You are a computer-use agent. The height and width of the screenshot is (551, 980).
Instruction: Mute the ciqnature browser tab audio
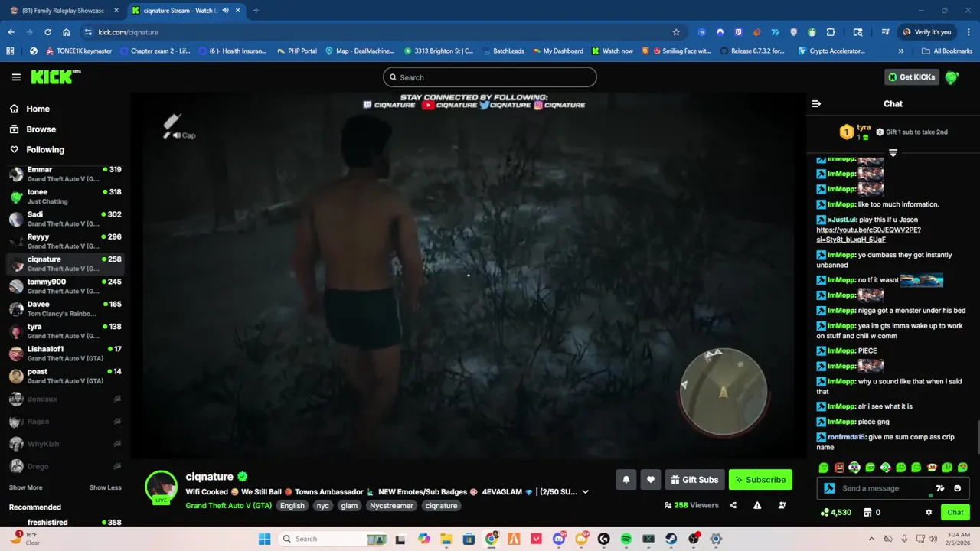pyautogui.click(x=225, y=11)
